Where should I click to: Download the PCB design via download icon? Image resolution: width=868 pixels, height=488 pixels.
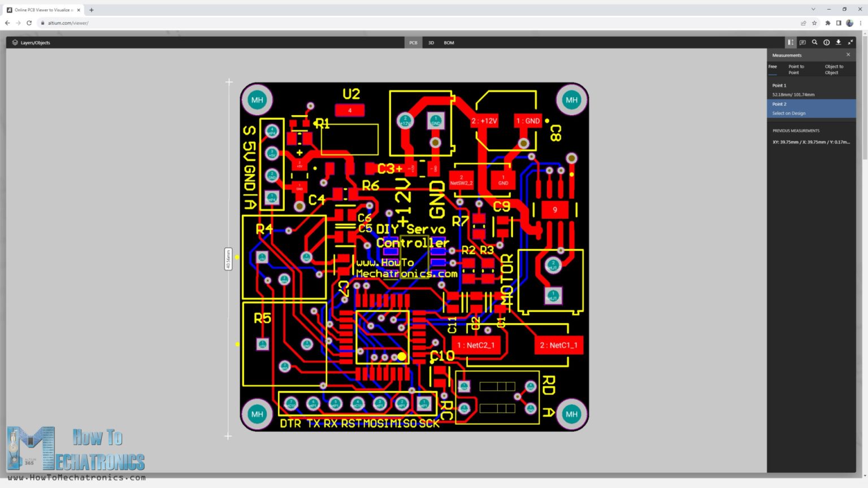pos(838,42)
